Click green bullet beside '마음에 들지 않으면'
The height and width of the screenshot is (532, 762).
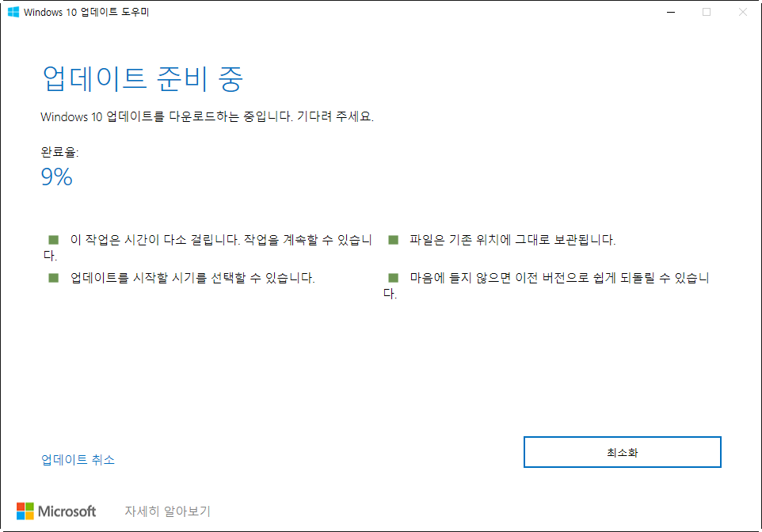click(x=394, y=278)
